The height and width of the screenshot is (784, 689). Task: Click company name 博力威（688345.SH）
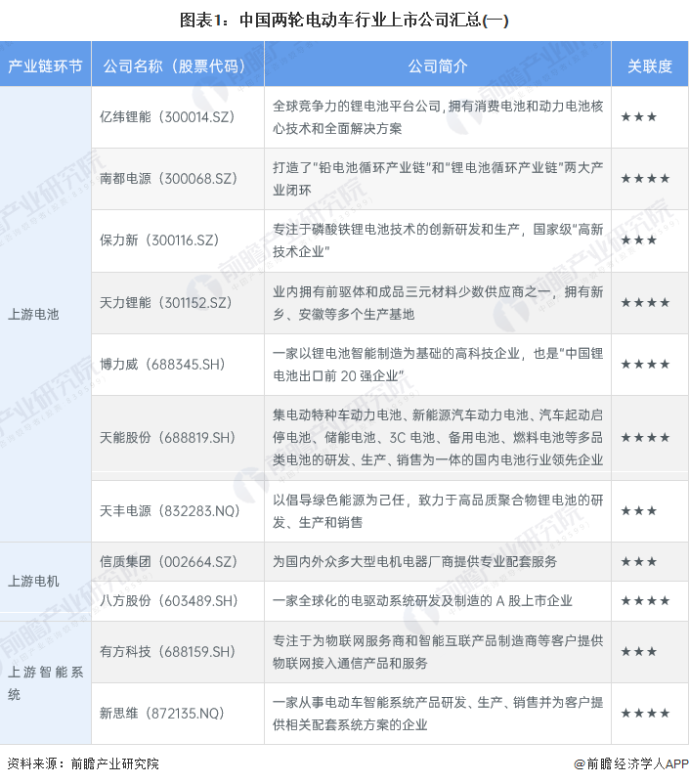162,364
